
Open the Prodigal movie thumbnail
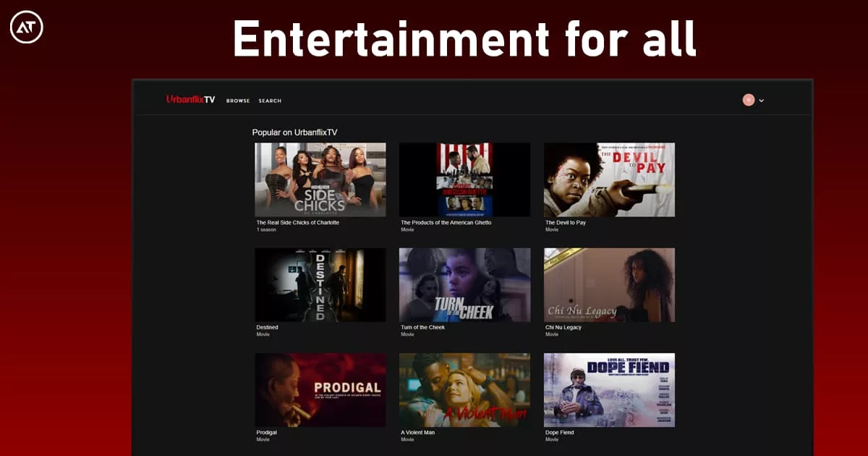[320, 390]
